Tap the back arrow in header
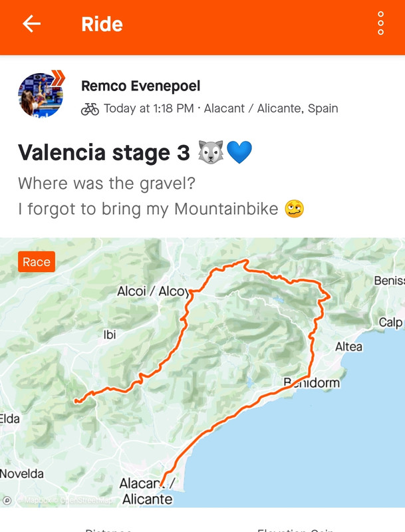Screen dimensions: 405x532 coord(31,24)
